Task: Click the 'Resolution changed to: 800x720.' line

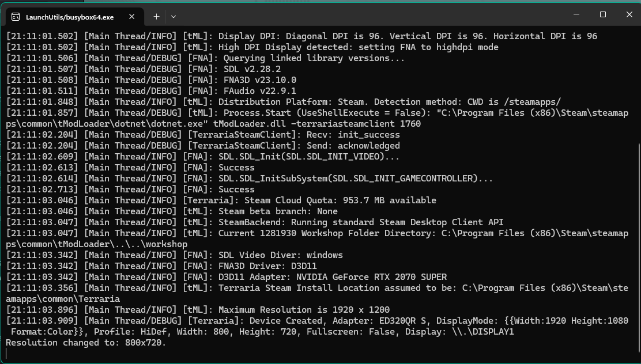Action: pos(86,343)
